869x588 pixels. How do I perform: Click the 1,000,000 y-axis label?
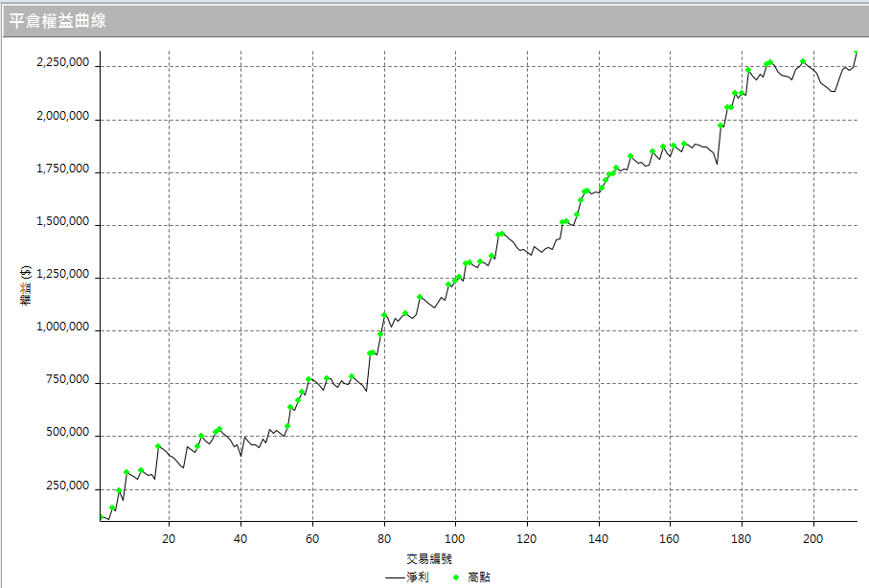pyautogui.click(x=62, y=327)
